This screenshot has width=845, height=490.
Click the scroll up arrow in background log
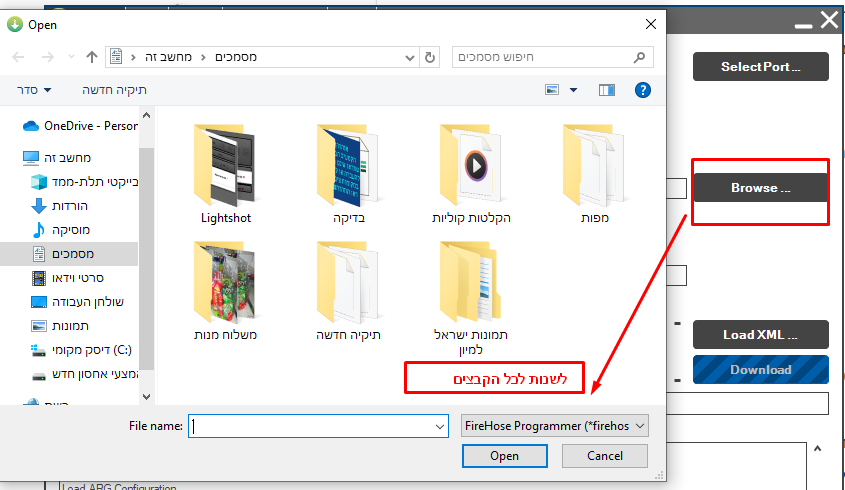coord(818,448)
